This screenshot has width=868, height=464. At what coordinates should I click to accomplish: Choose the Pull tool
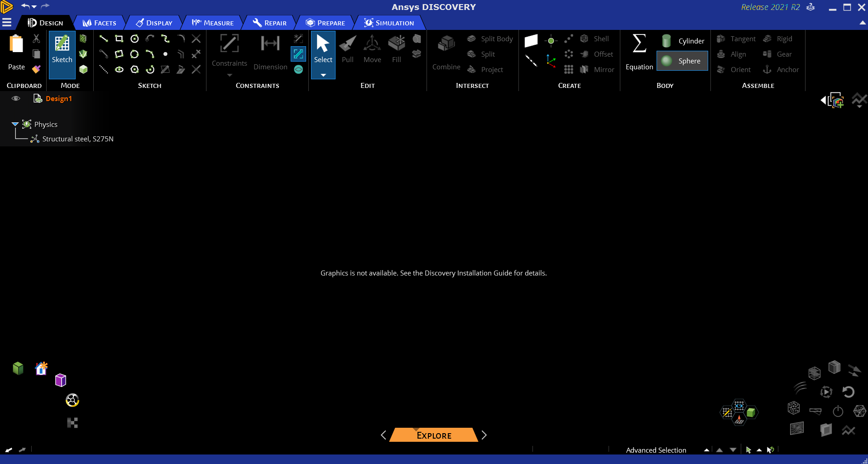(348, 49)
